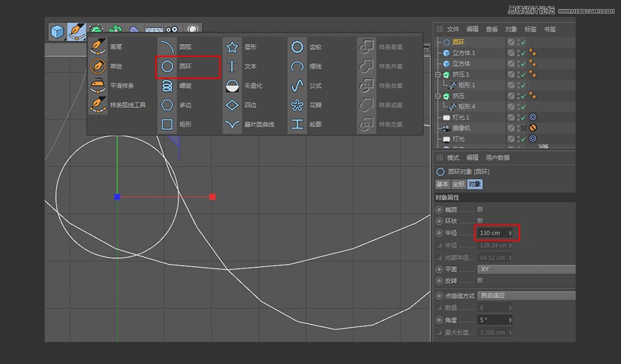
Task: Select the 摄像机 camera object
Action: [x=462, y=128]
